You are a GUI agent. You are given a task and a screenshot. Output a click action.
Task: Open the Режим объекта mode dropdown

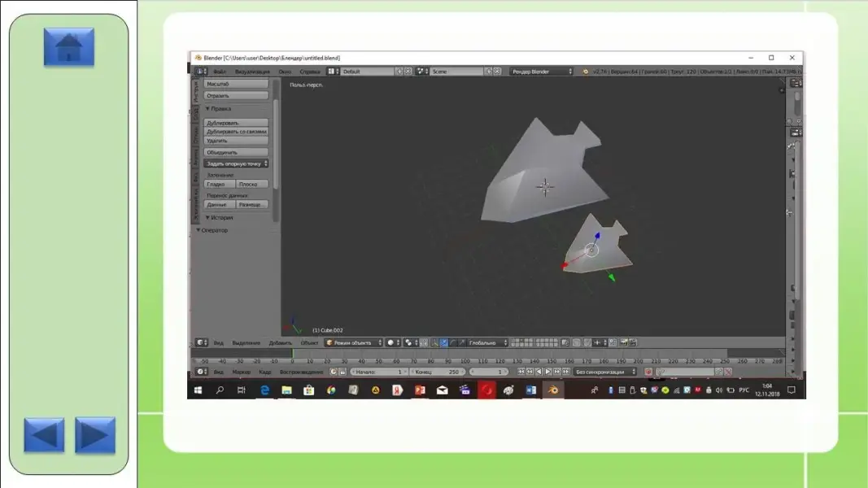353,343
